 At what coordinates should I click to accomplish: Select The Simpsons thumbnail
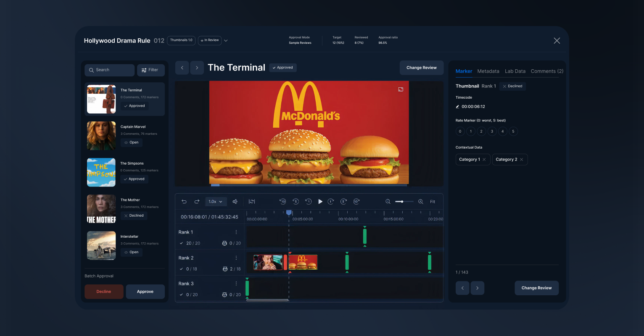point(101,173)
